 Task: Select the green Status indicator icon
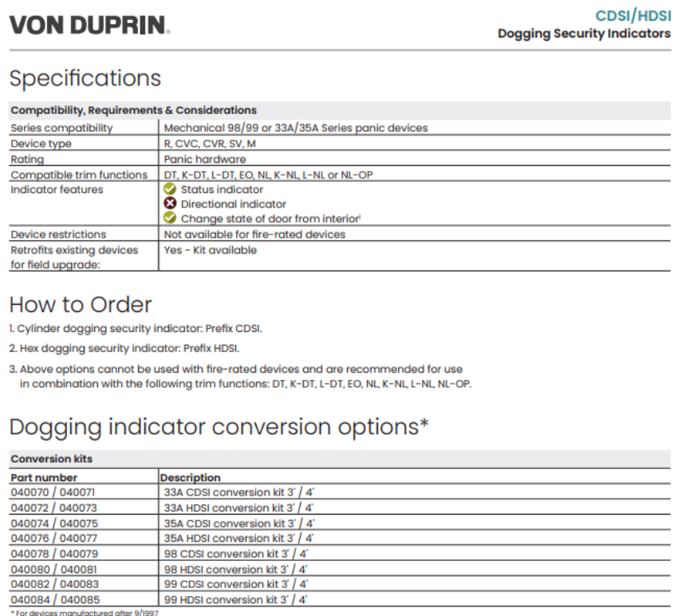(169, 188)
